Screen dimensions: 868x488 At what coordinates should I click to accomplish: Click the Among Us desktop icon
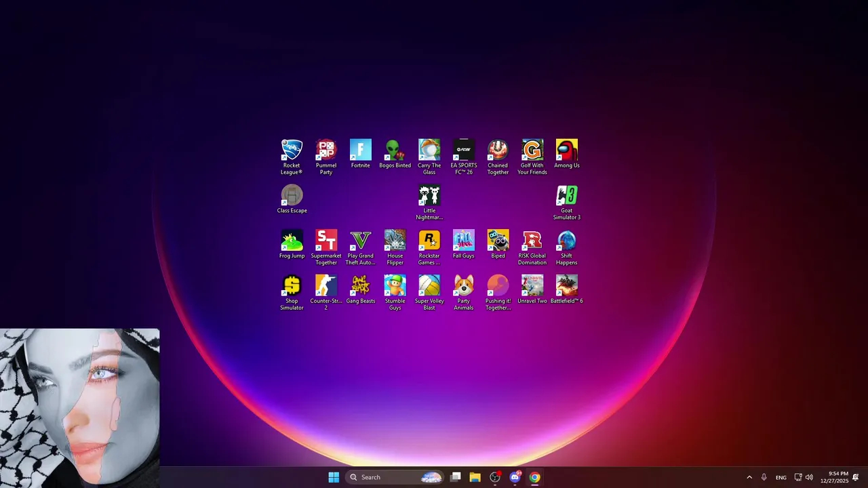(567, 154)
